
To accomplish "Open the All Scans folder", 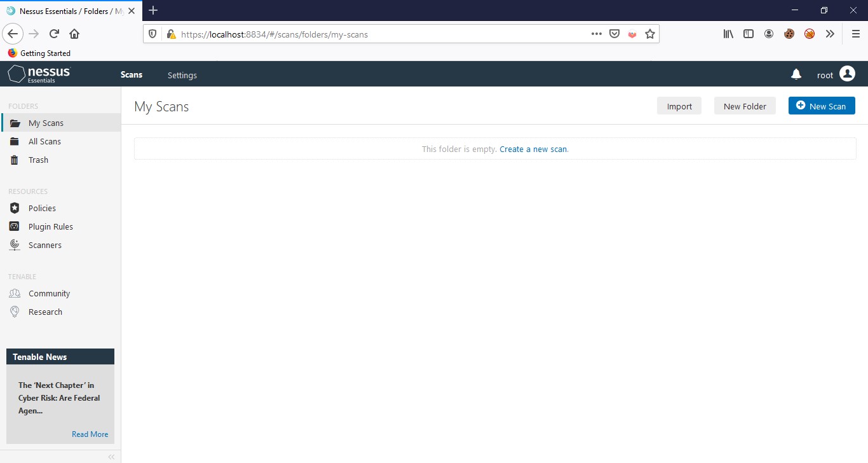I will (60, 141).
